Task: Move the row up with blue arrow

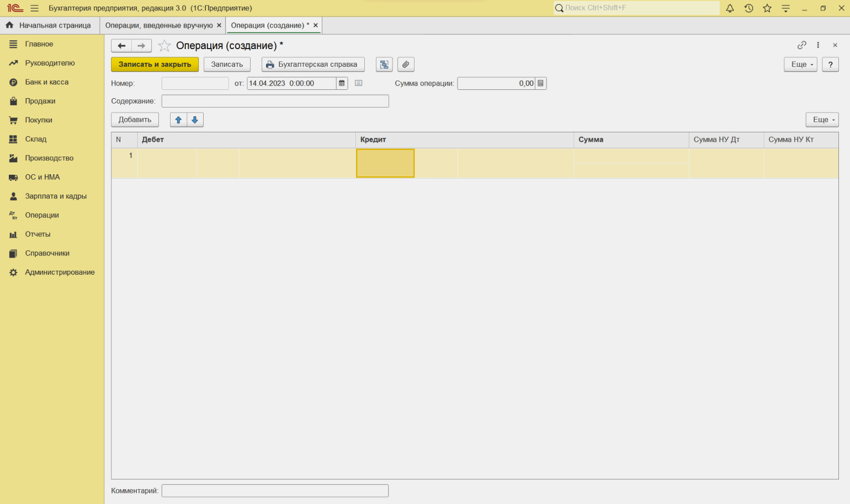Action: tap(178, 120)
